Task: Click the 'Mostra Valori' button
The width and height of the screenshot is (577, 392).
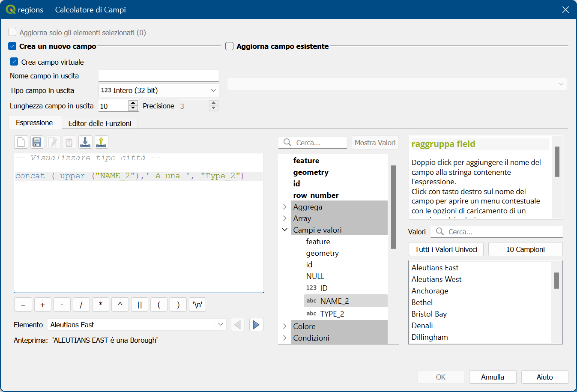Action: [375, 143]
